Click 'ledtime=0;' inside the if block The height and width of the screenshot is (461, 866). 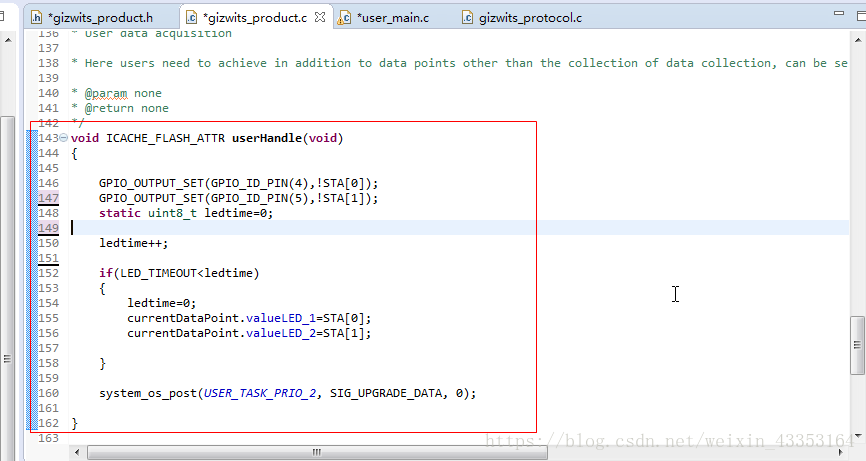[162, 303]
